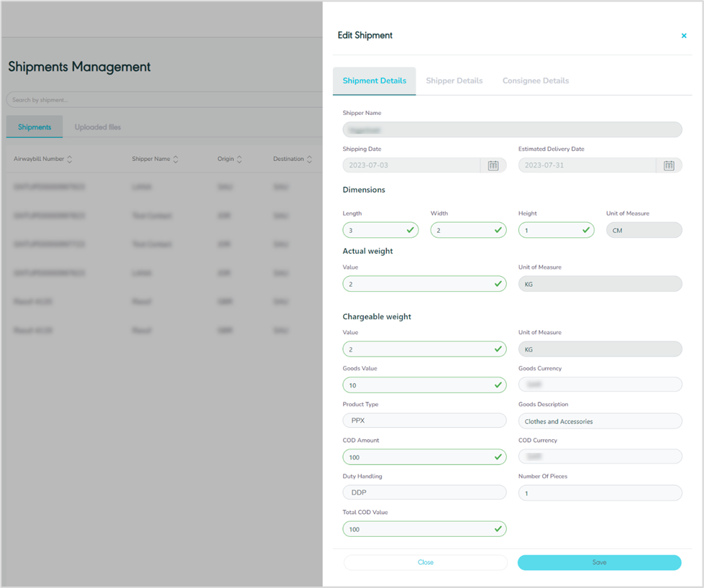
Task: Select the Shipment Details tab
Action: pos(374,81)
